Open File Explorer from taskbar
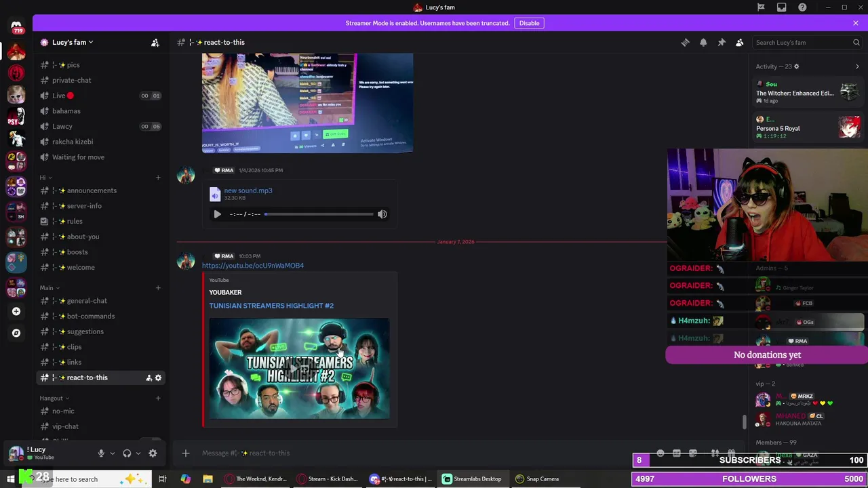The height and width of the screenshot is (488, 868). (208, 479)
